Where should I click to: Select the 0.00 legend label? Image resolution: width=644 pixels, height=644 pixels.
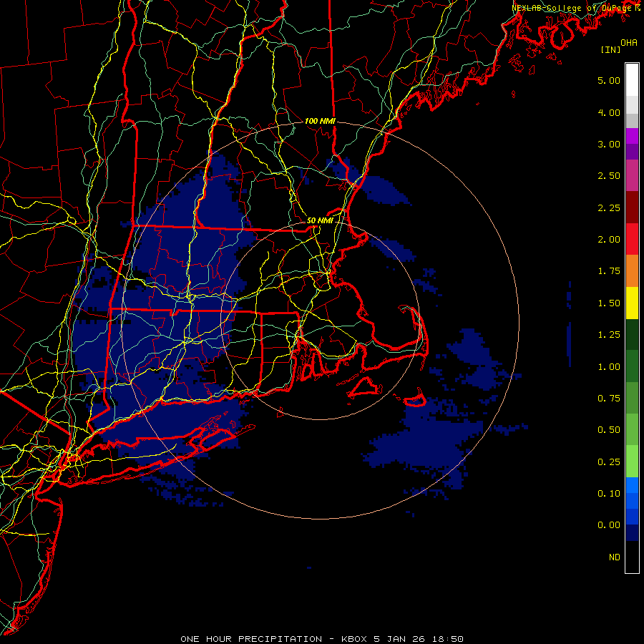pos(609,525)
